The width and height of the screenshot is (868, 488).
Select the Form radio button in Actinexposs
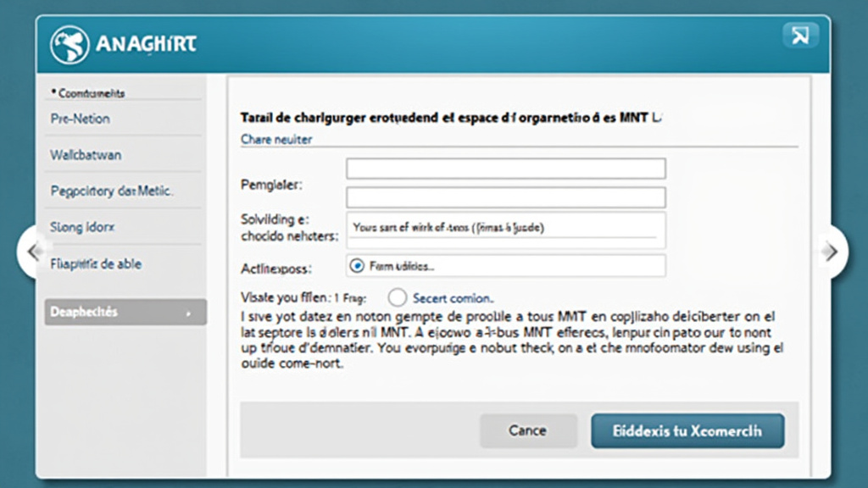point(357,266)
